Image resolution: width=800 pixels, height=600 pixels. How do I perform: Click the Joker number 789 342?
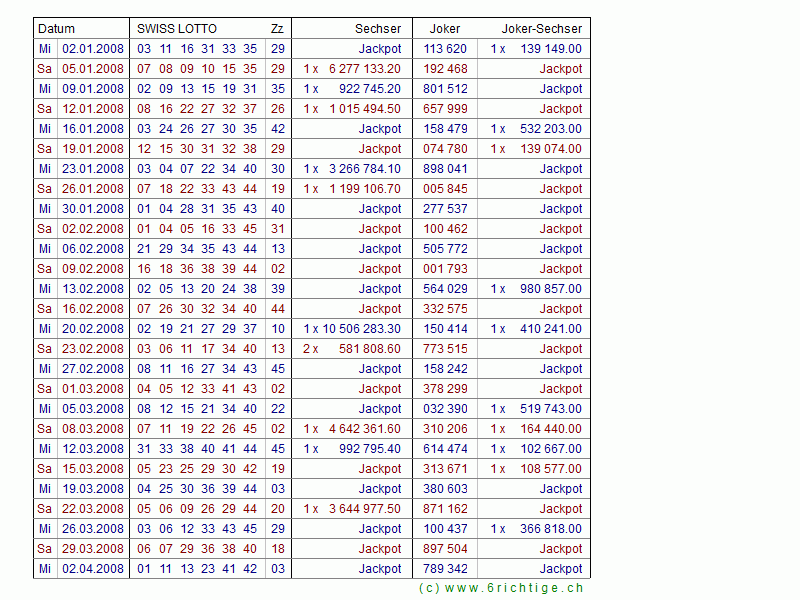(445, 569)
